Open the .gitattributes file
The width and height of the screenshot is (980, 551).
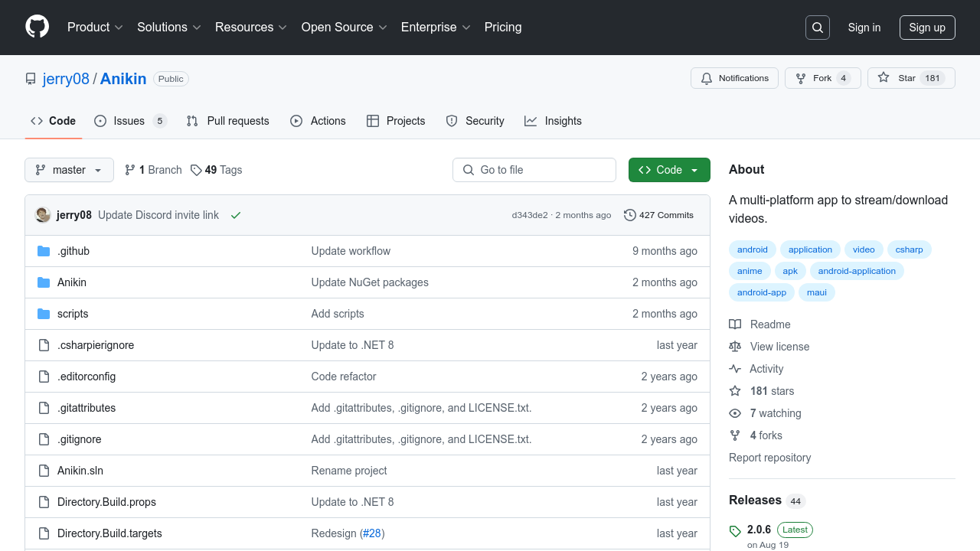(87, 408)
